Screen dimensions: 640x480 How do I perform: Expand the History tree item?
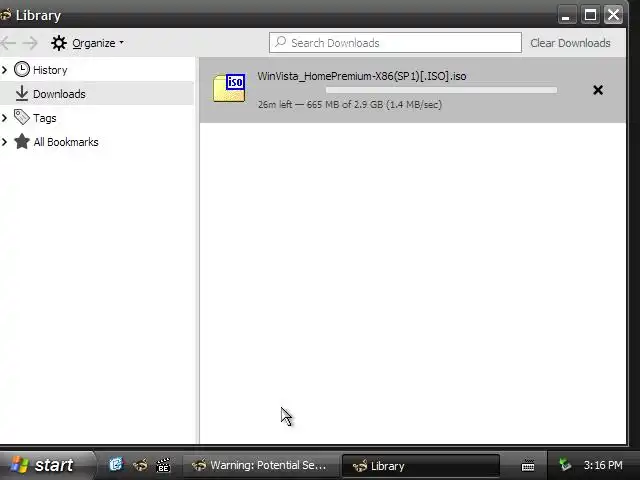[4, 70]
